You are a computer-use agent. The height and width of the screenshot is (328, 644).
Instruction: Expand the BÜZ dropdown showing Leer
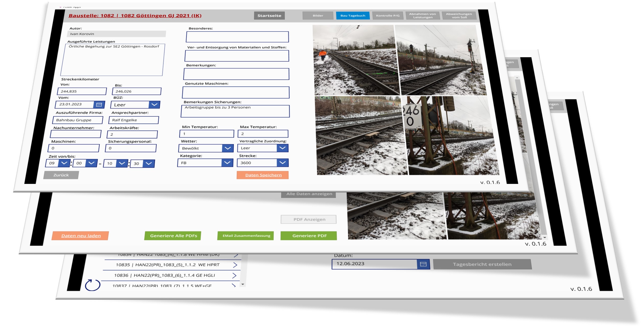154,104
